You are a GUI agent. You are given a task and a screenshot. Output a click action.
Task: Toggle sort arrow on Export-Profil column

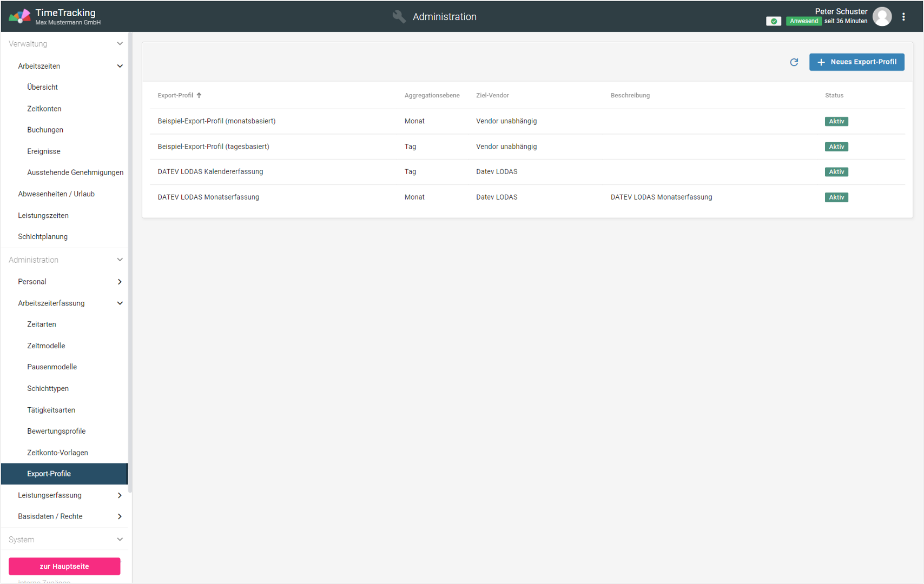click(x=199, y=96)
